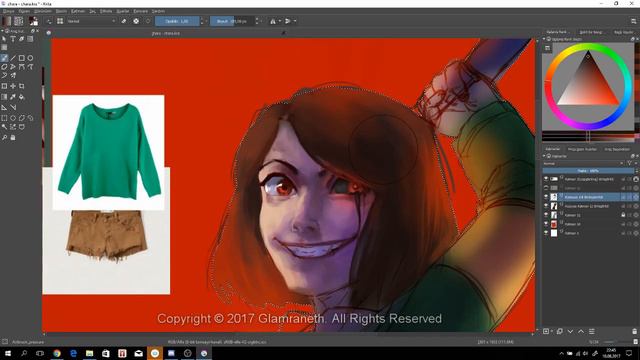This screenshot has width=640, height=360.
Task: Hide the topmost layer via eye icon
Action: click(x=546, y=179)
